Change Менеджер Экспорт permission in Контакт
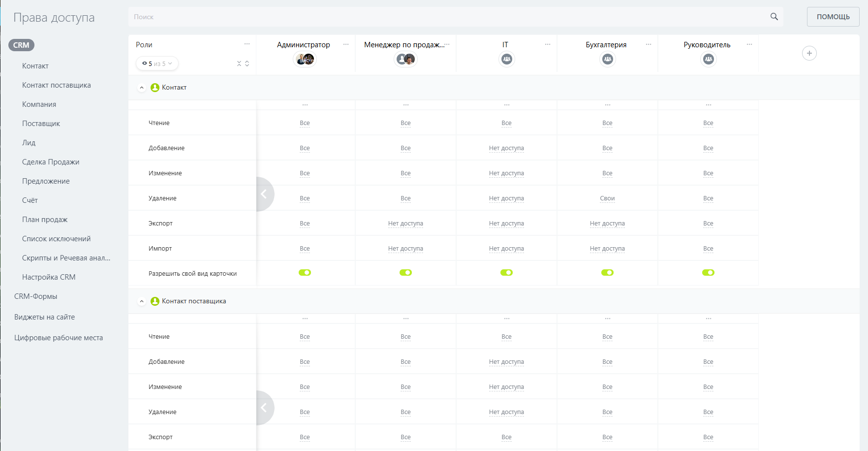 [405, 224]
